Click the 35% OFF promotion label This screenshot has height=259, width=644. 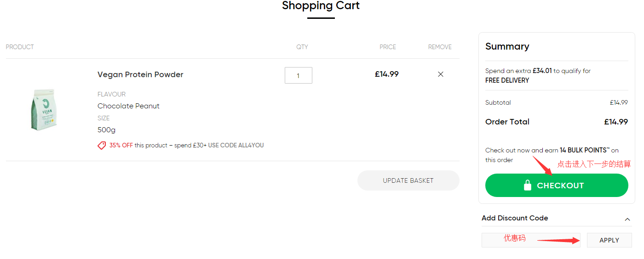point(121,146)
